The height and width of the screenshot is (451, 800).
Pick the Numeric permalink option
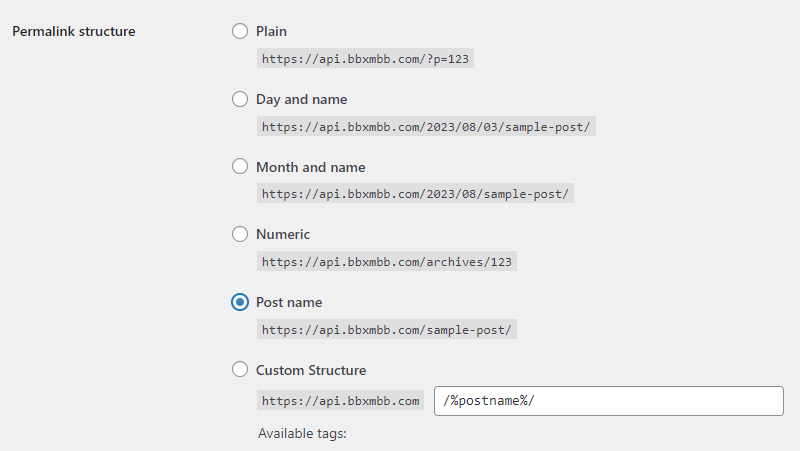[240, 234]
